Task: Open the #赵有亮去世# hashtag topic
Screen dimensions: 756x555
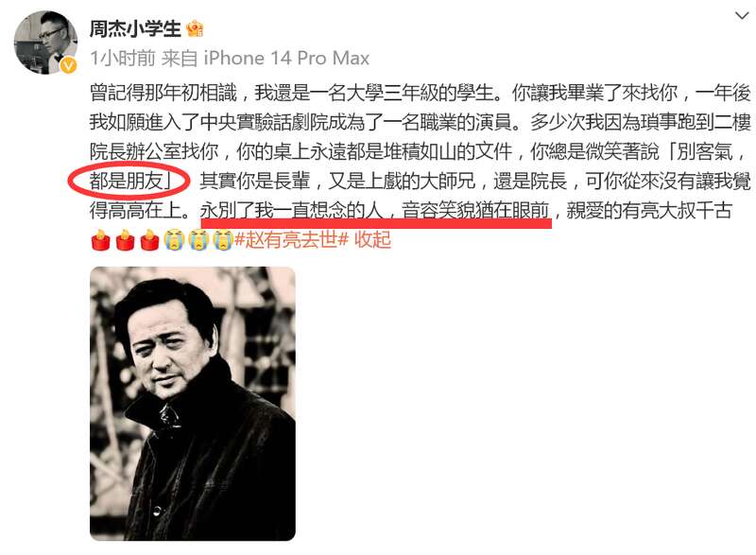Action: coord(292,239)
